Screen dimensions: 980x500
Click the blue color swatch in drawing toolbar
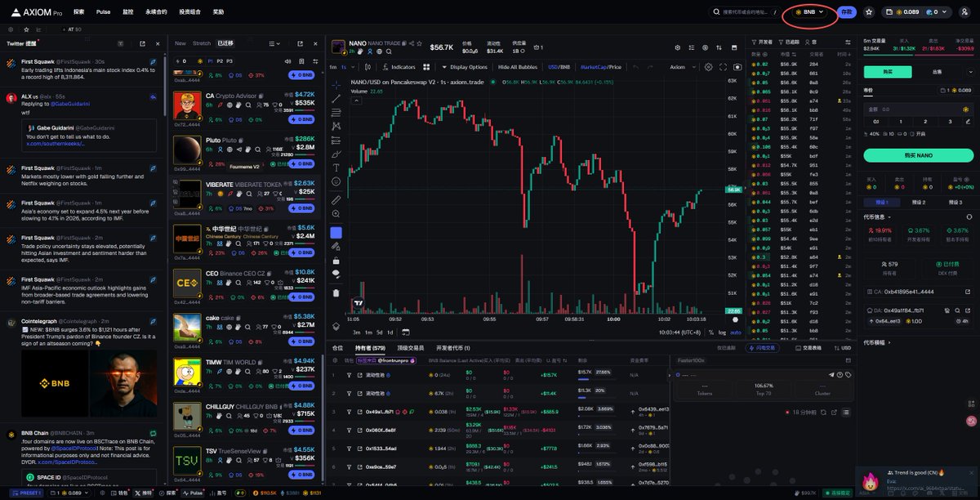coord(336,233)
